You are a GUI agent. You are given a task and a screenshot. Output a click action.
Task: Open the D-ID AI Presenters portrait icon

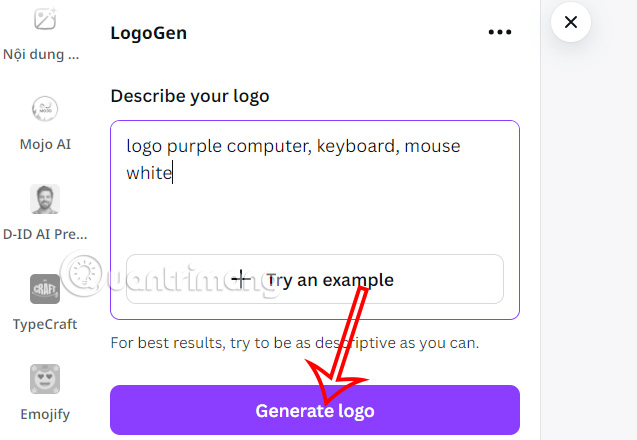tap(44, 199)
